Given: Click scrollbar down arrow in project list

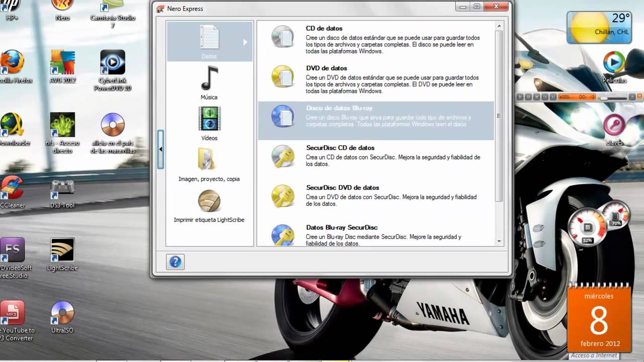Looking at the screenshot, I should (x=499, y=241).
